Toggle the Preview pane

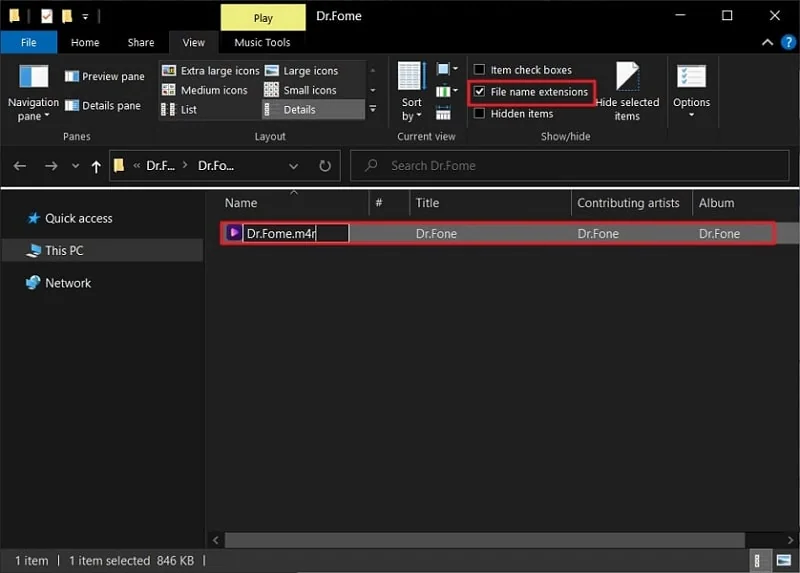105,77
